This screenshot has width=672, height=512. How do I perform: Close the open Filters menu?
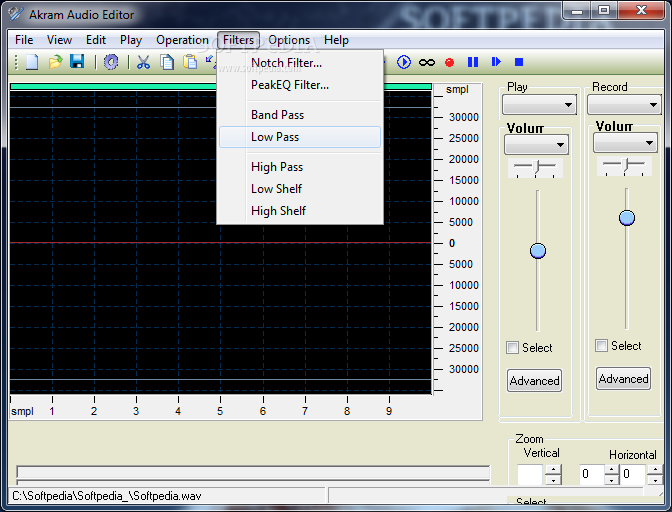(238, 40)
